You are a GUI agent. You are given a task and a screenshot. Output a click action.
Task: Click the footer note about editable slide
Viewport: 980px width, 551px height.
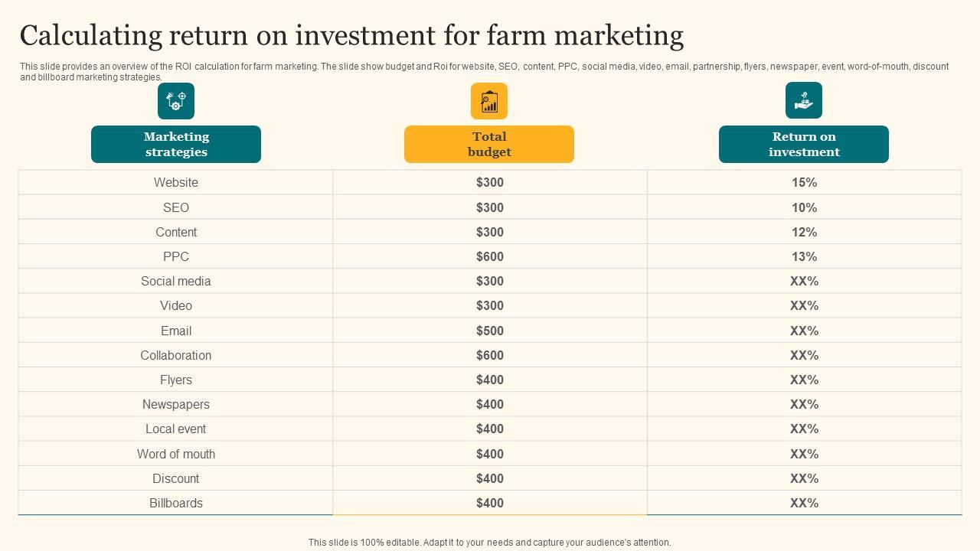[x=490, y=543]
